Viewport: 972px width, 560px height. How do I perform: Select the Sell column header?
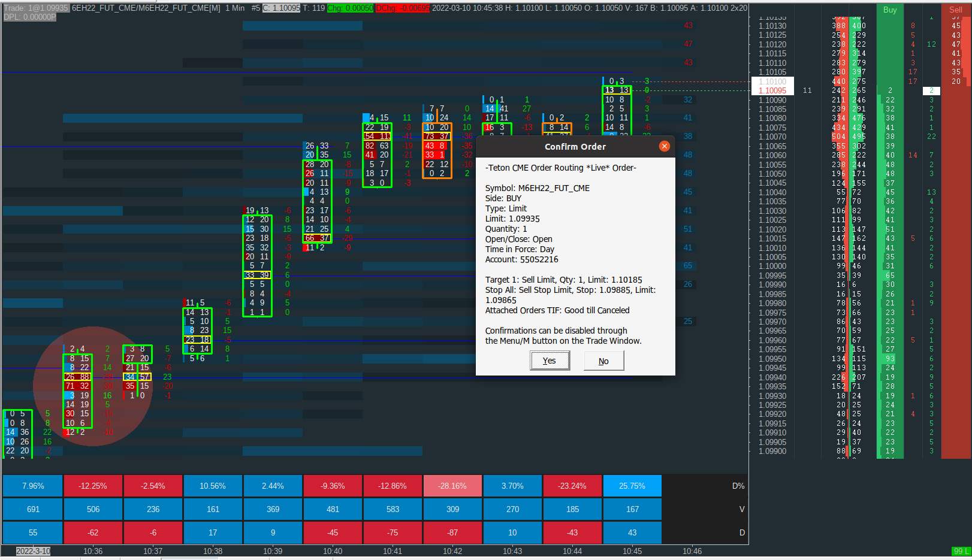point(956,10)
